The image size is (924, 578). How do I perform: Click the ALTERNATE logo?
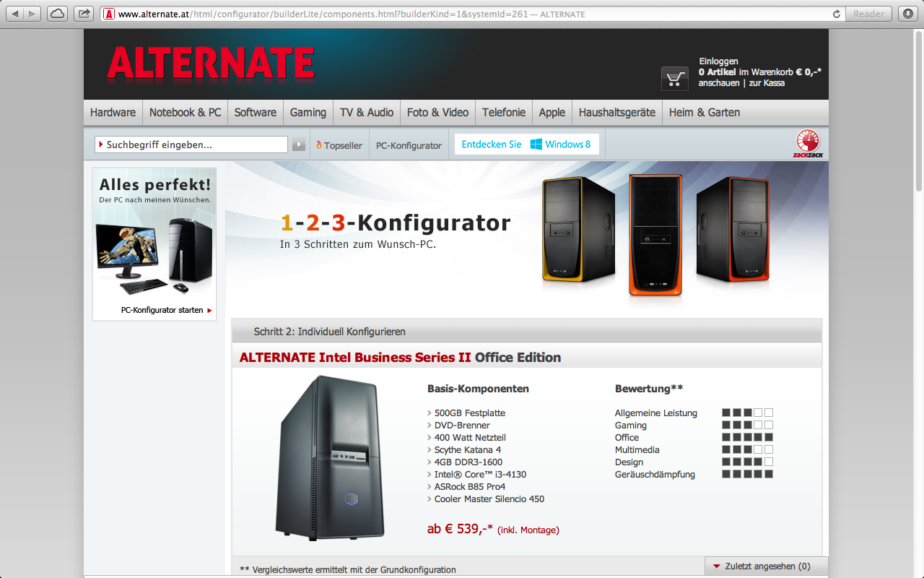click(x=211, y=63)
